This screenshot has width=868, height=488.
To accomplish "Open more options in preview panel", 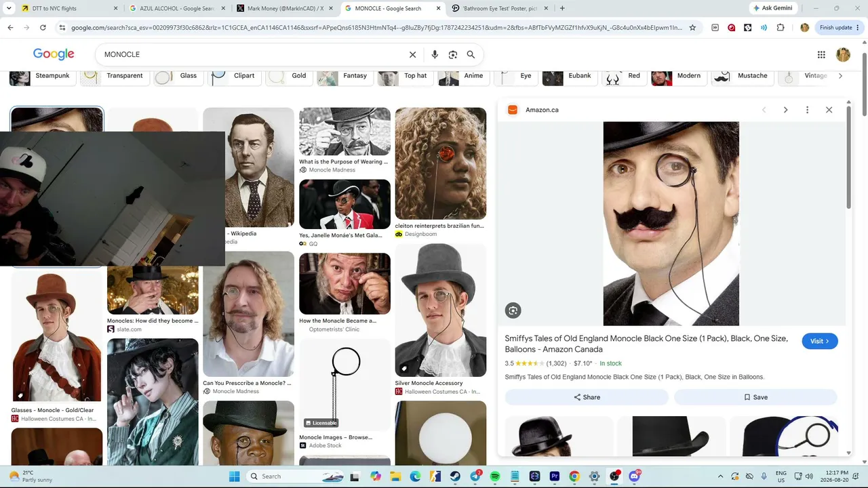I will [807, 110].
